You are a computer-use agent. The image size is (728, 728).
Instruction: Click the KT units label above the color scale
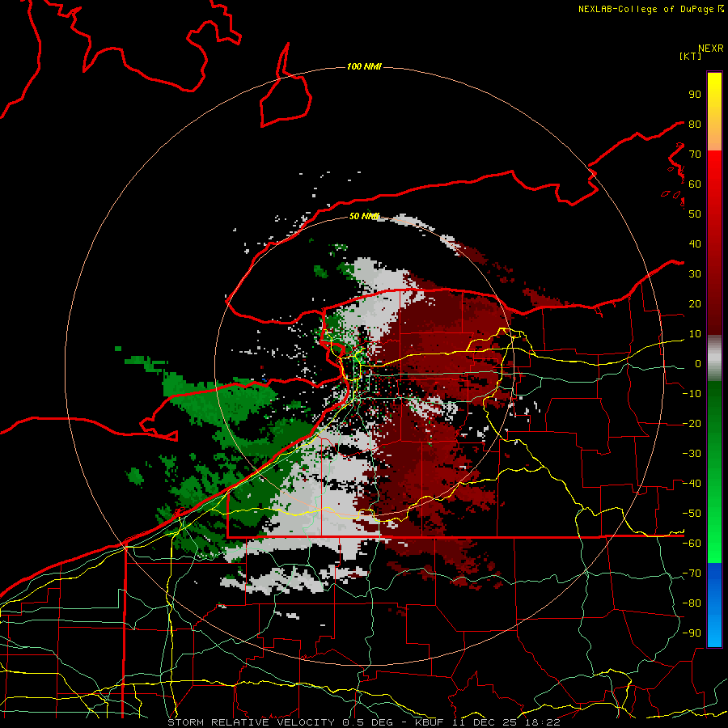click(x=691, y=56)
